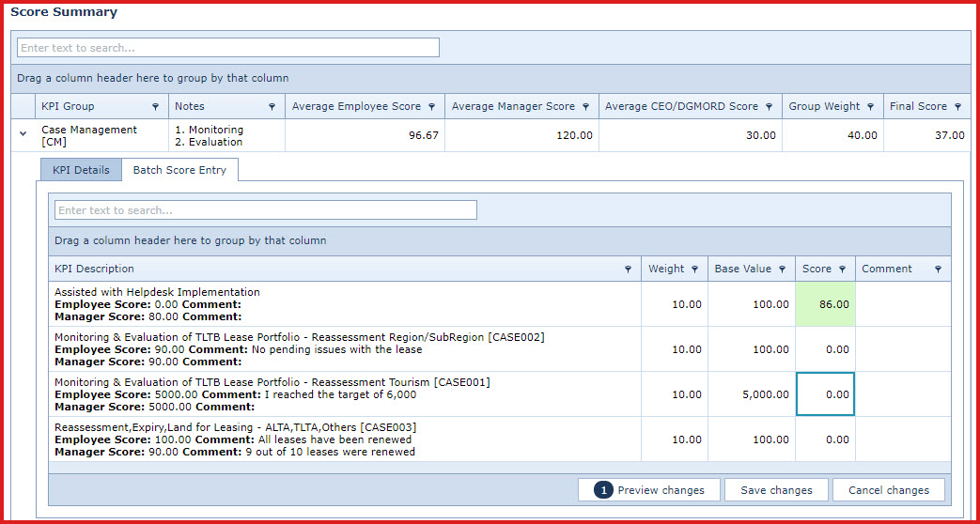Image resolution: width=980 pixels, height=524 pixels.
Task: Open Base Value column filter icon
Action: 783,270
